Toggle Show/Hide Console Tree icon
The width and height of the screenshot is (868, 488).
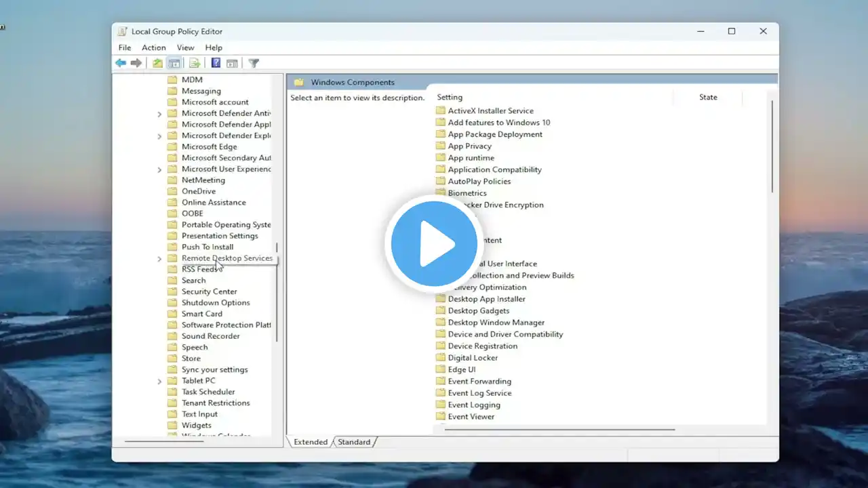[174, 63]
